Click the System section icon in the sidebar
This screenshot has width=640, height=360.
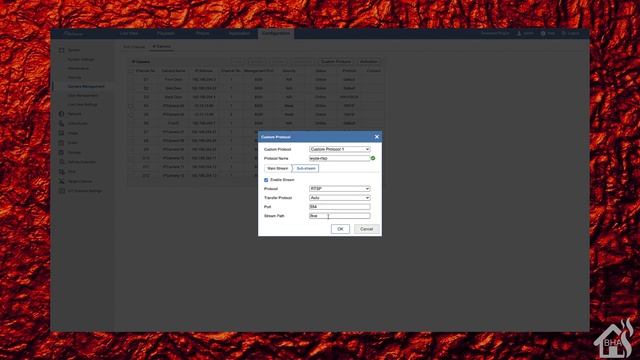pyautogui.click(x=61, y=50)
